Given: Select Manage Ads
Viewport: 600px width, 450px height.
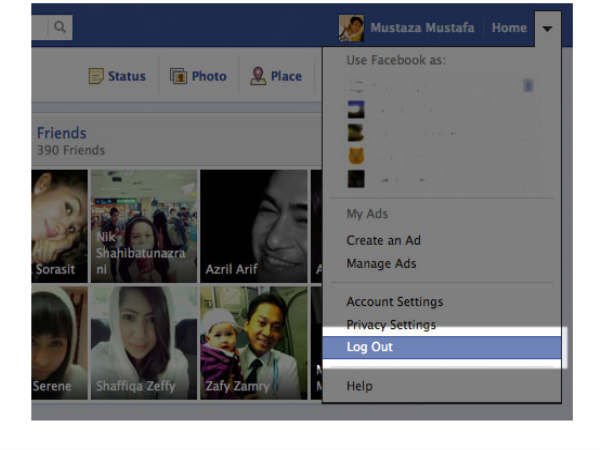Looking at the screenshot, I should tap(381, 264).
